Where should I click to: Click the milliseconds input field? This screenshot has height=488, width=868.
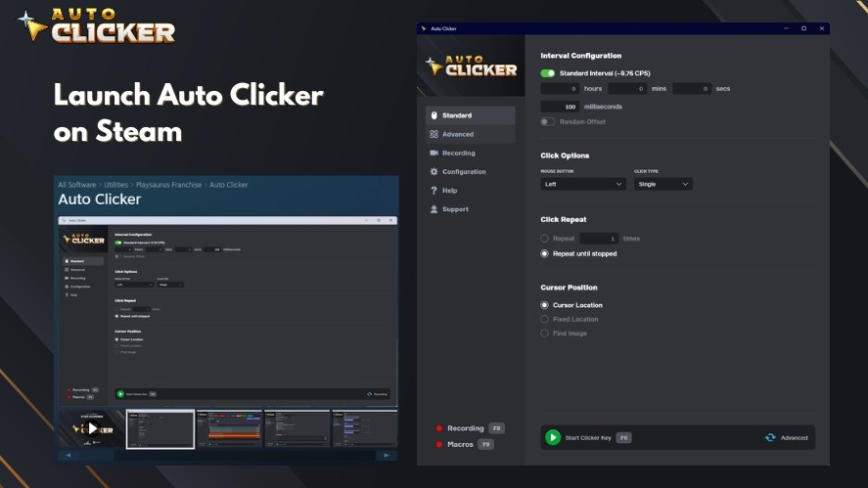pyautogui.click(x=561, y=106)
